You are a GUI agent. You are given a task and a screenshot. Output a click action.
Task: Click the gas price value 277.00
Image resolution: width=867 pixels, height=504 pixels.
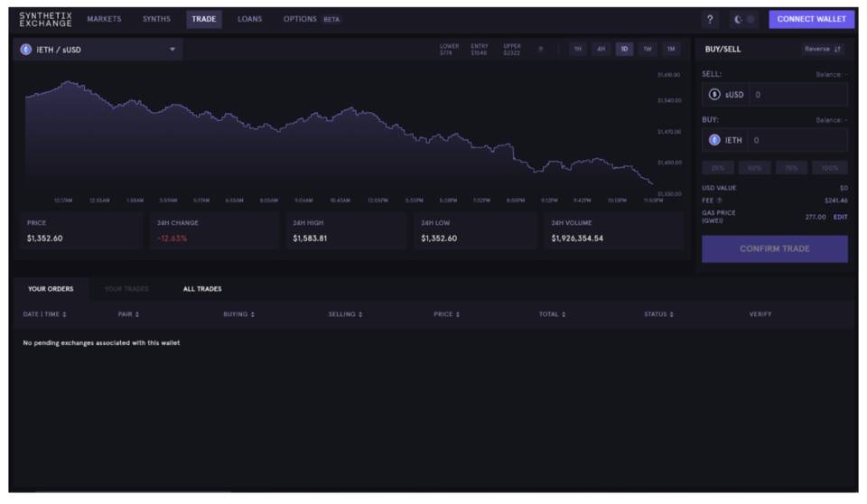(x=816, y=218)
